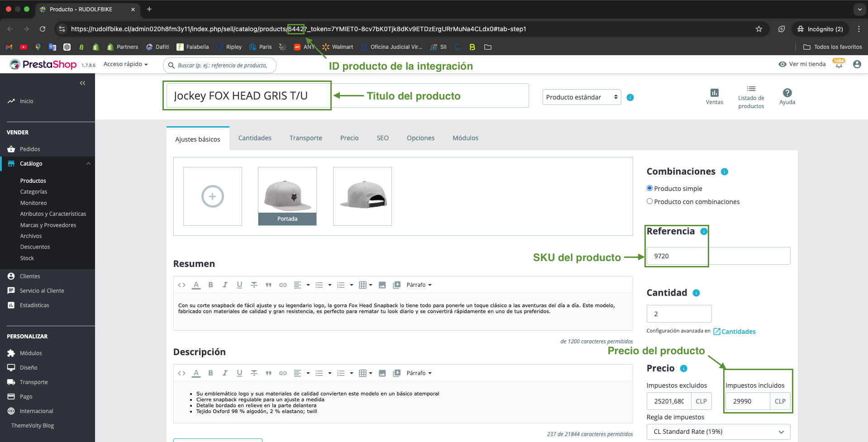Open Ver mi tienda link
Image resolution: width=868 pixels, height=442 pixels.
pyautogui.click(x=802, y=64)
